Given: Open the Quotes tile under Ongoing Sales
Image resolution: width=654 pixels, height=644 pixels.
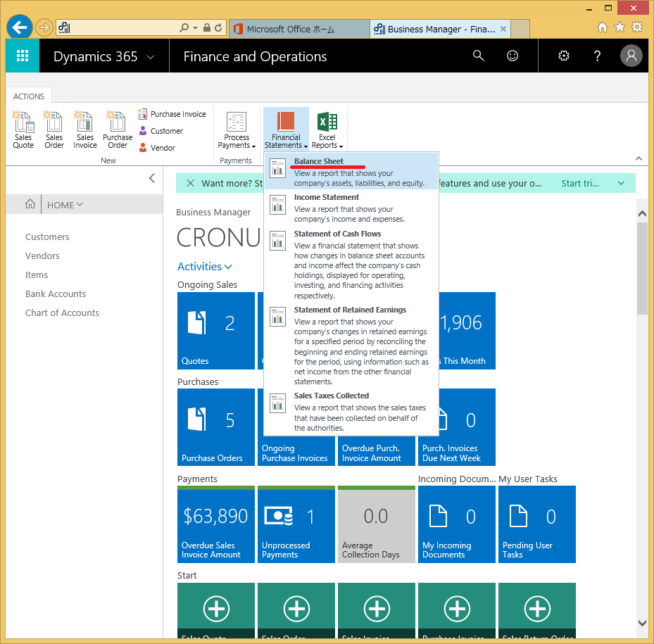Looking at the screenshot, I should click(216, 331).
